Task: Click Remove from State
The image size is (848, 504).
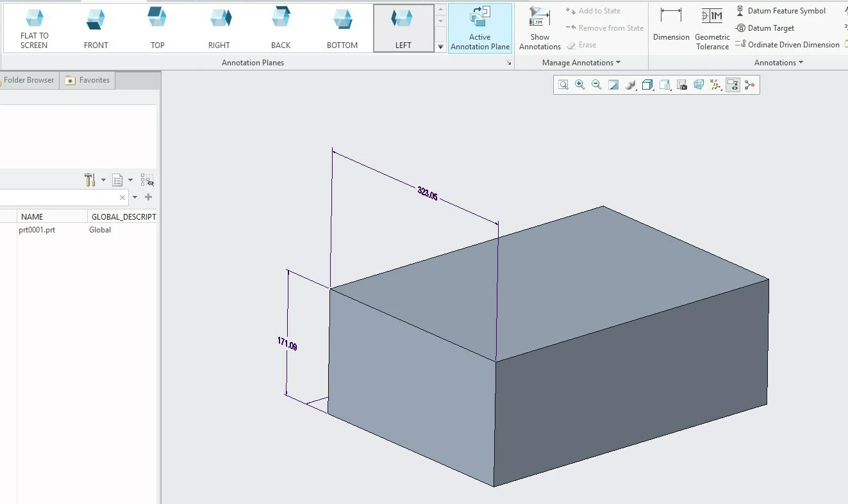Action: coord(604,28)
